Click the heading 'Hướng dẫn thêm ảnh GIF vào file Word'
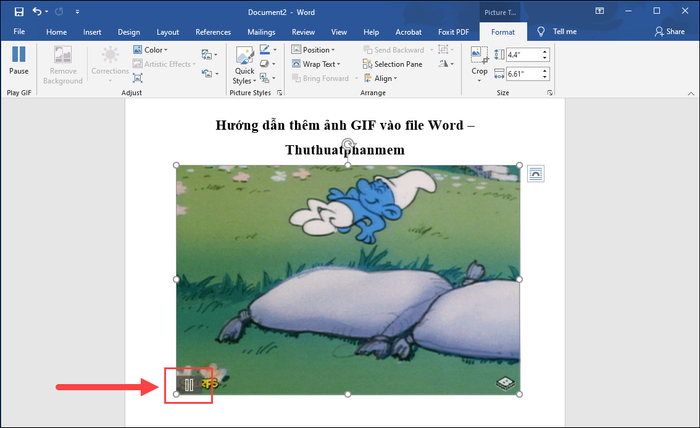Screen dimensions: 700x428 click(x=339, y=125)
